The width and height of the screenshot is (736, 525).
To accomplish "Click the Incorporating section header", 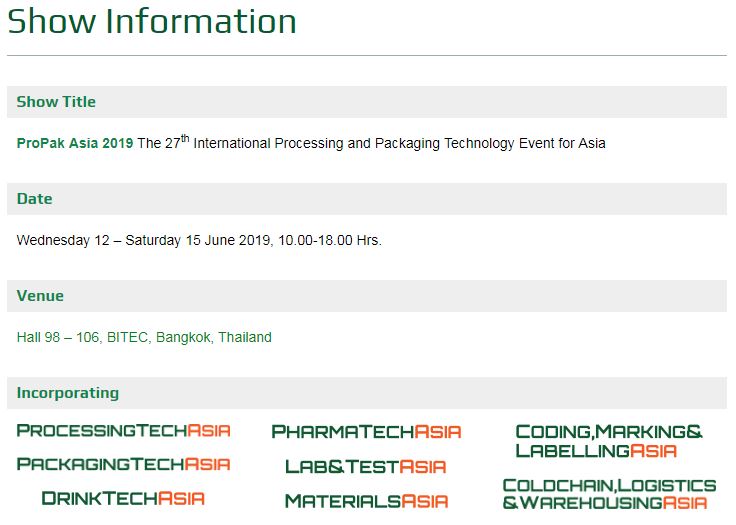I will 367,393.
